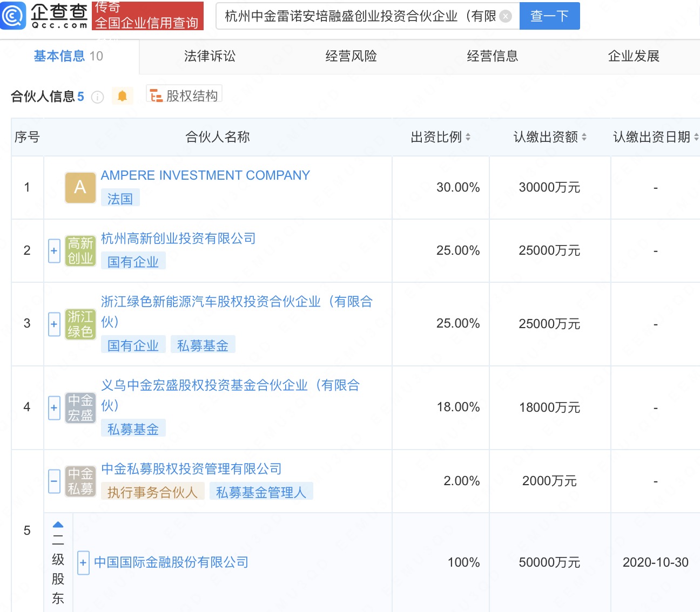Clear the search box text
The width and height of the screenshot is (700, 612).
pos(506,16)
